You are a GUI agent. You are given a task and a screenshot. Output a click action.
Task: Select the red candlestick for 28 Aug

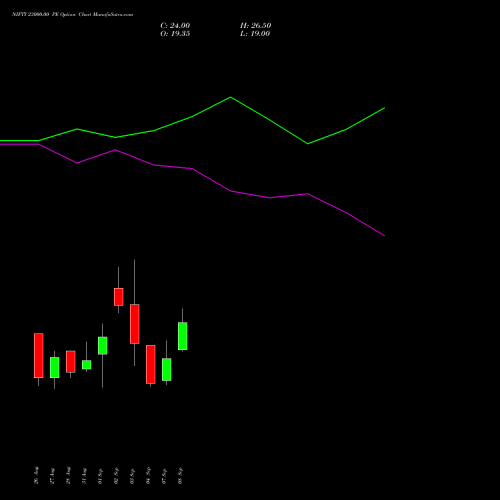(x=71, y=361)
